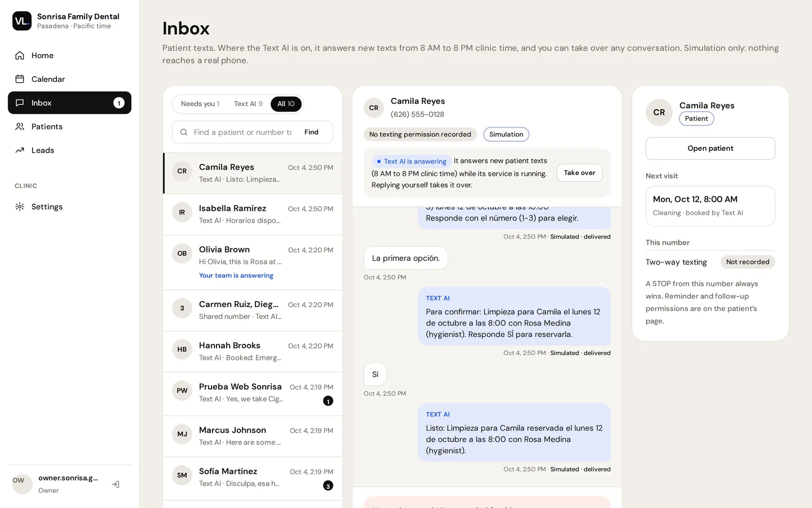Click the Take over button
This screenshot has width=812, height=508.
click(x=579, y=172)
